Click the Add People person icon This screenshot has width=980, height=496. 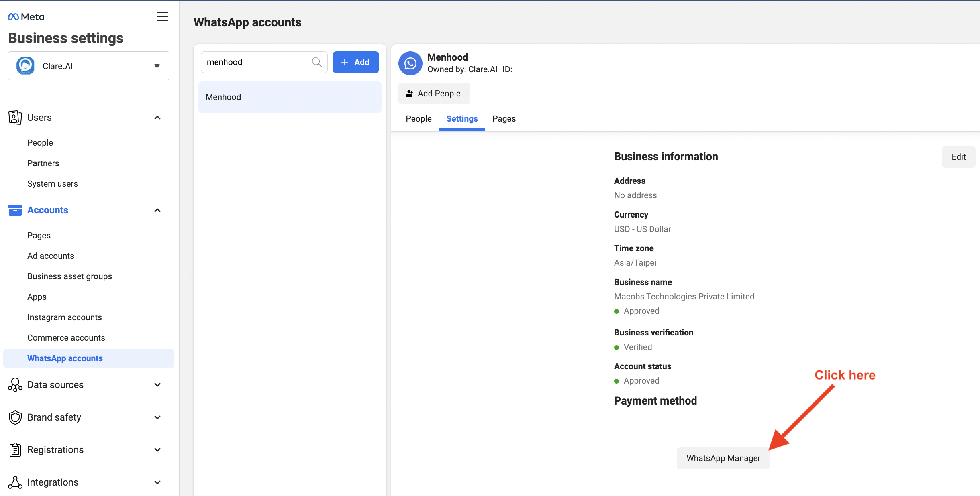point(410,93)
